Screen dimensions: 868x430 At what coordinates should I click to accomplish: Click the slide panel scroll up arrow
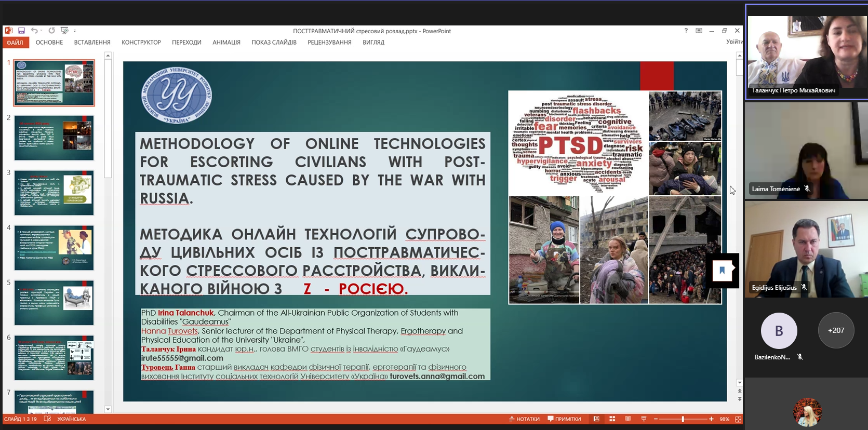(108, 56)
